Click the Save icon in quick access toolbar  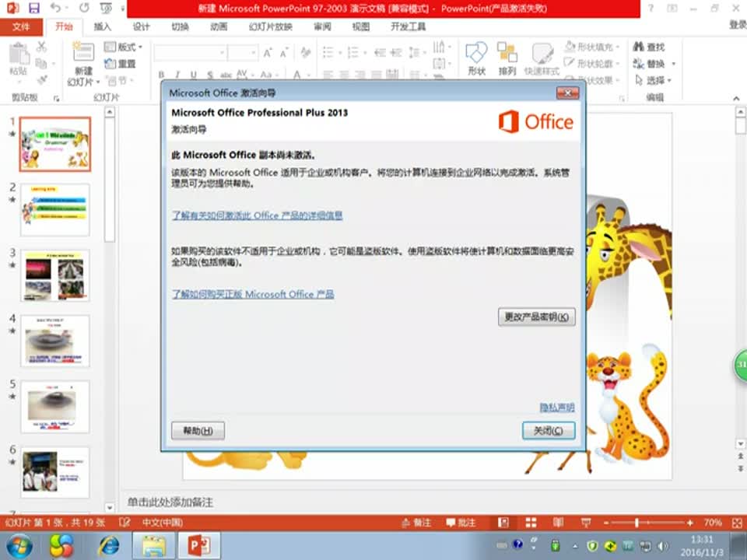[x=33, y=9]
